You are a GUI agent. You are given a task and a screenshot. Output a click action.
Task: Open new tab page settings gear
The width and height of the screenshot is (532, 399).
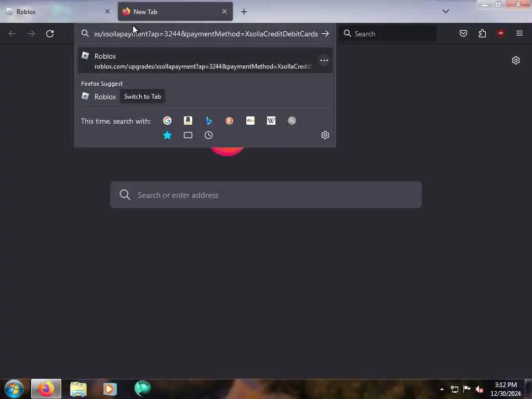tap(516, 60)
